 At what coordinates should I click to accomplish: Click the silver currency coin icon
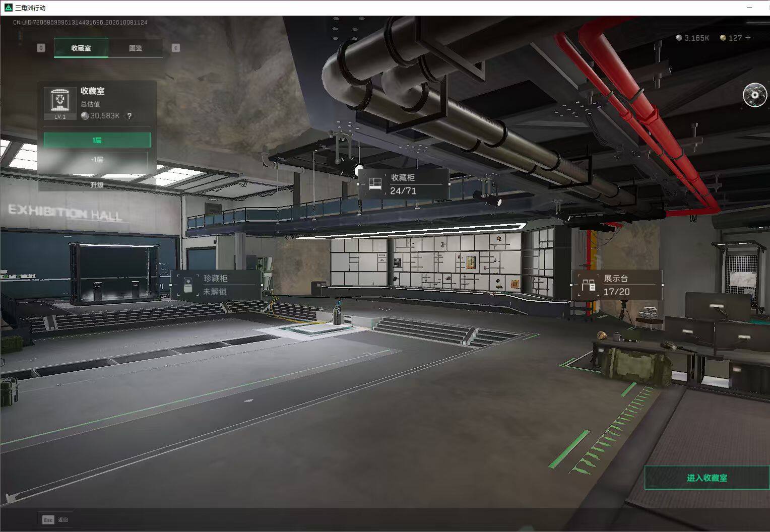click(x=679, y=38)
